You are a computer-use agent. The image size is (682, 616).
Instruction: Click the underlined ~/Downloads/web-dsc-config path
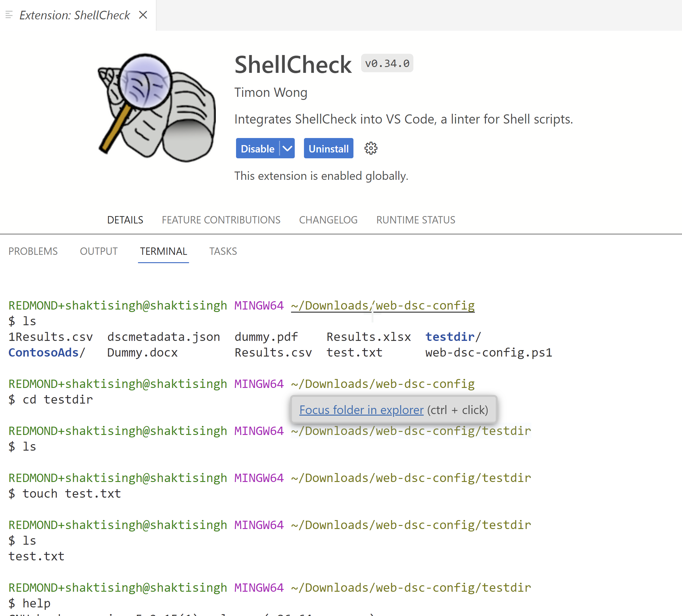coord(383,306)
